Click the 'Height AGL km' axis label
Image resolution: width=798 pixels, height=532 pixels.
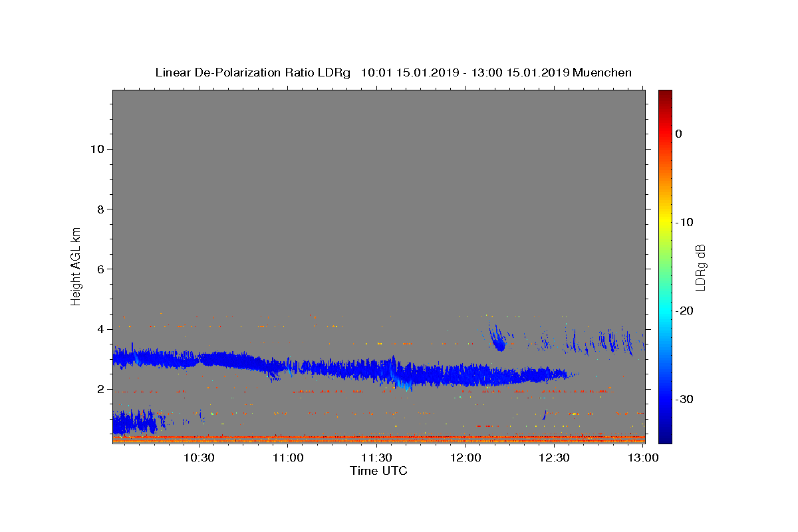(x=76, y=266)
